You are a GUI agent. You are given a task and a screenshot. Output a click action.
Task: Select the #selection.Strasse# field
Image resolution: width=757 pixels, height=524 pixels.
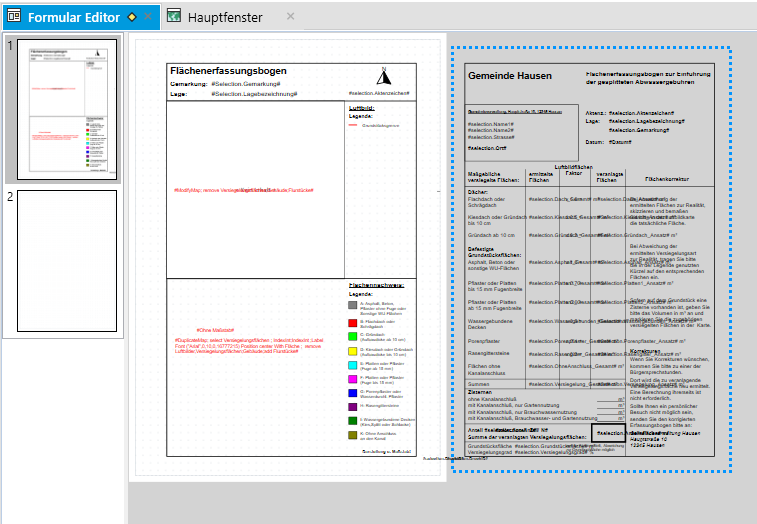[491, 137]
